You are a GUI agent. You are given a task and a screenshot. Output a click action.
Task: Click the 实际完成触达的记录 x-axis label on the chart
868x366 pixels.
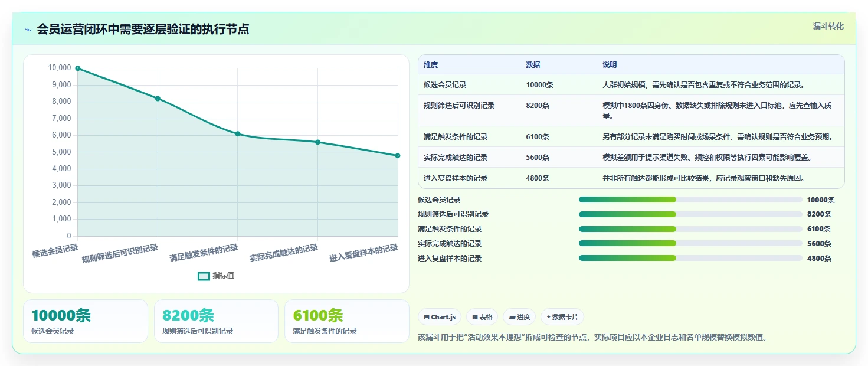(x=284, y=253)
